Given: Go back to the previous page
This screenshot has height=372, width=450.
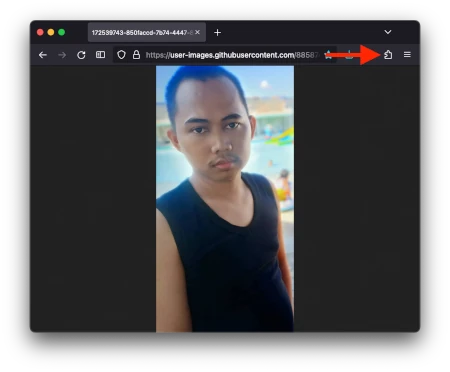Looking at the screenshot, I should click(43, 55).
